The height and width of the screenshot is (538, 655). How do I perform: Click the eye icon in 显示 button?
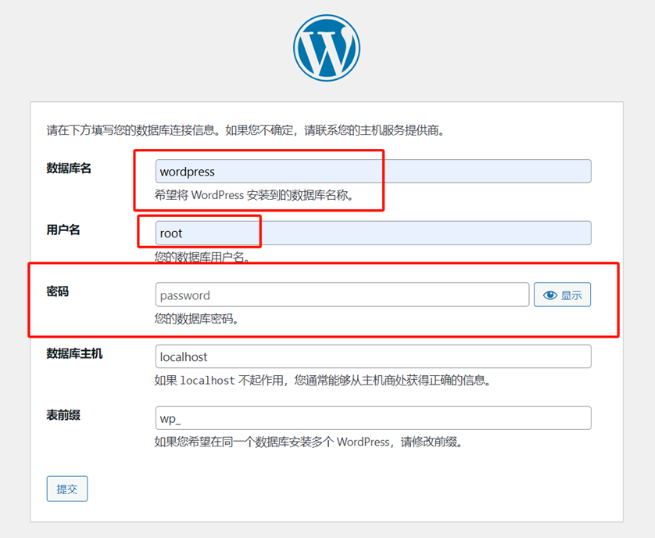[x=550, y=295]
